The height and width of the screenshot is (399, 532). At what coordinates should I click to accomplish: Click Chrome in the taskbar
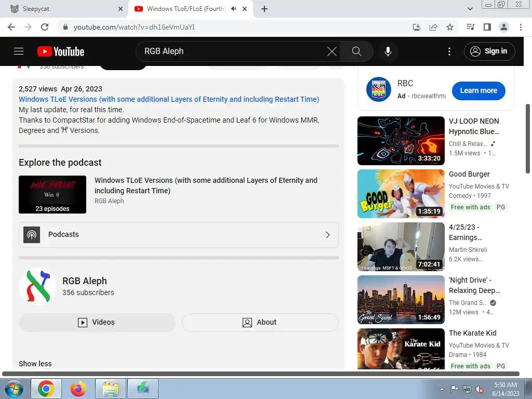pyautogui.click(x=46, y=389)
